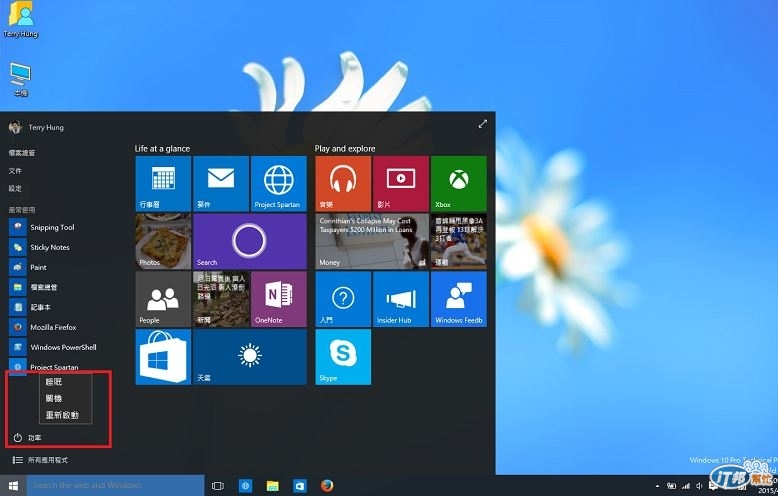Open the battery status tray icon
Viewport: 778px width, 496px height.
coord(672,486)
